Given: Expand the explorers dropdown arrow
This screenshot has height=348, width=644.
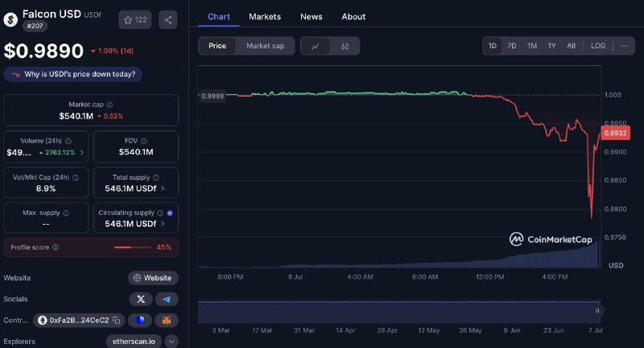Looking at the screenshot, I should [171, 342].
